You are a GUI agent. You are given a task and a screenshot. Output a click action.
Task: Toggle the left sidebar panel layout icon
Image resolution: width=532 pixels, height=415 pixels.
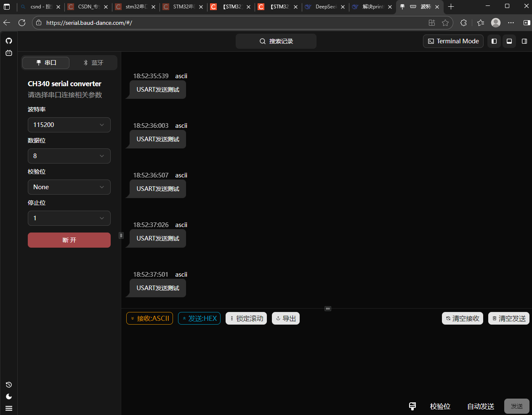pyautogui.click(x=494, y=41)
